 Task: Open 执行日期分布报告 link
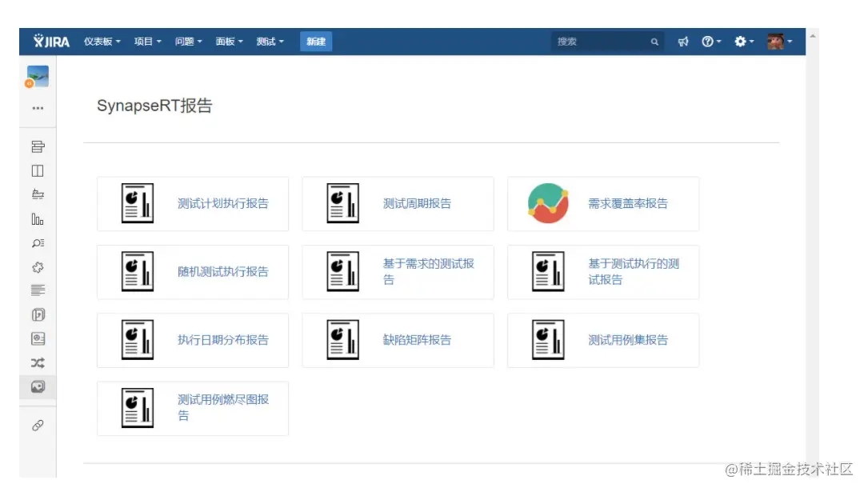tap(223, 340)
